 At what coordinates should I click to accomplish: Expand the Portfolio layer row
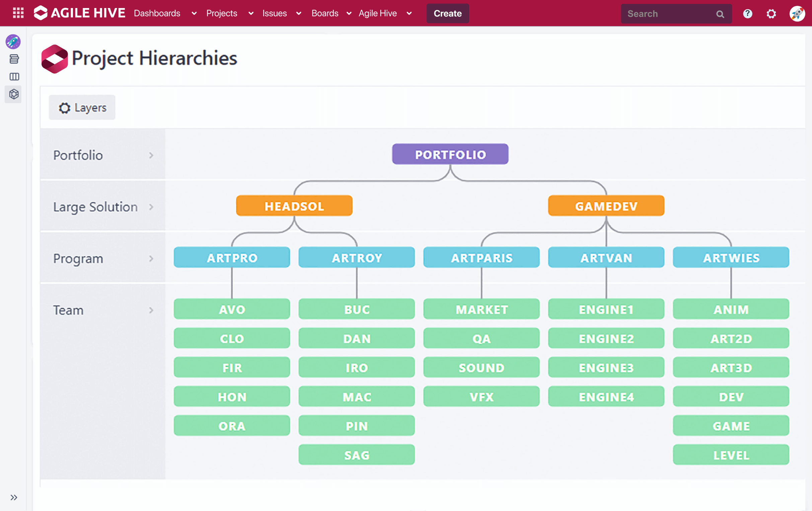[x=151, y=155]
